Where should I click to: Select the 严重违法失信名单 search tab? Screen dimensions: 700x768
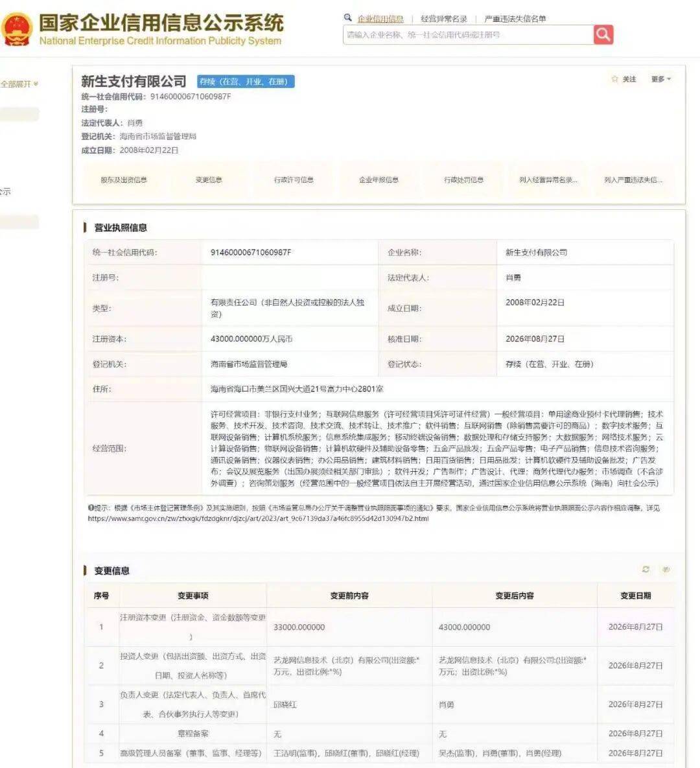point(515,19)
